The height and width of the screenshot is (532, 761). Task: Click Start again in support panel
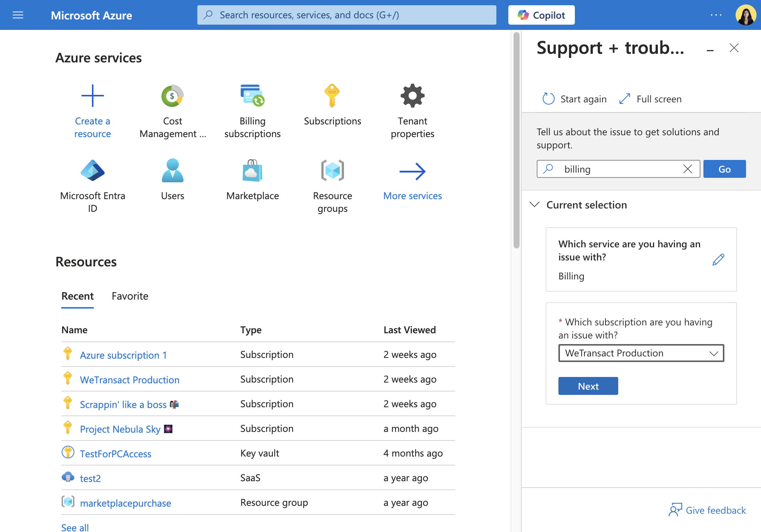pyautogui.click(x=574, y=99)
